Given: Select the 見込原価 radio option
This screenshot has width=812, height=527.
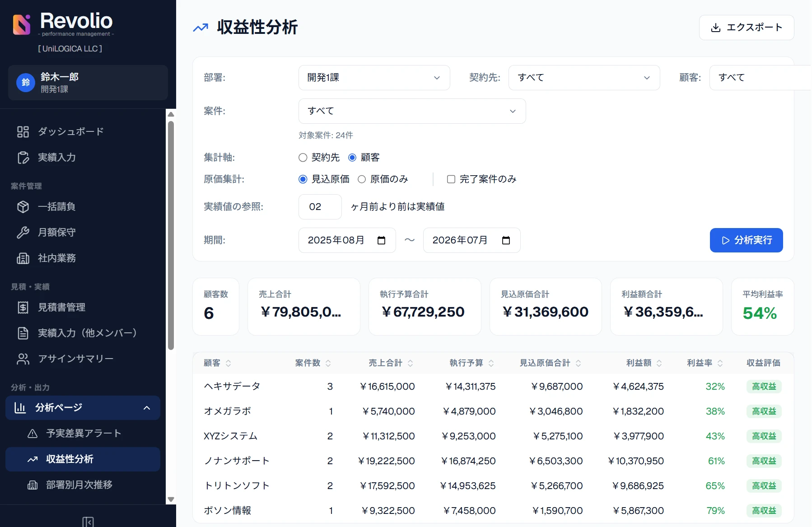Looking at the screenshot, I should (x=303, y=179).
